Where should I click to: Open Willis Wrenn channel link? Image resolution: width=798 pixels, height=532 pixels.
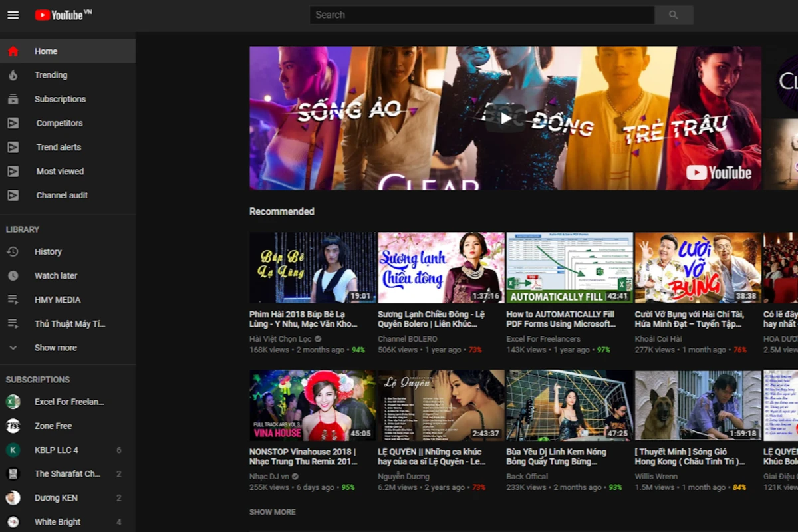656,477
